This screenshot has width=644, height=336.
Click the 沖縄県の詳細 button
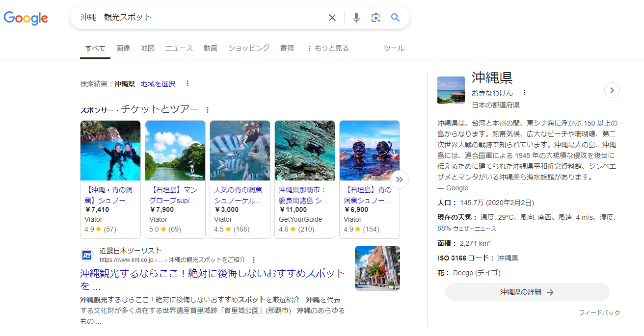pyautogui.click(x=527, y=292)
